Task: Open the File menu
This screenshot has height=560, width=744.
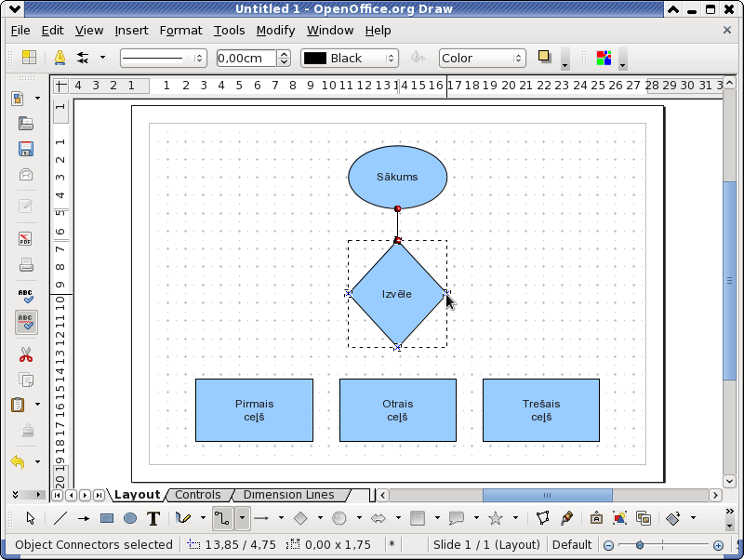Action: pyautogui.click(x=20, y=31)
